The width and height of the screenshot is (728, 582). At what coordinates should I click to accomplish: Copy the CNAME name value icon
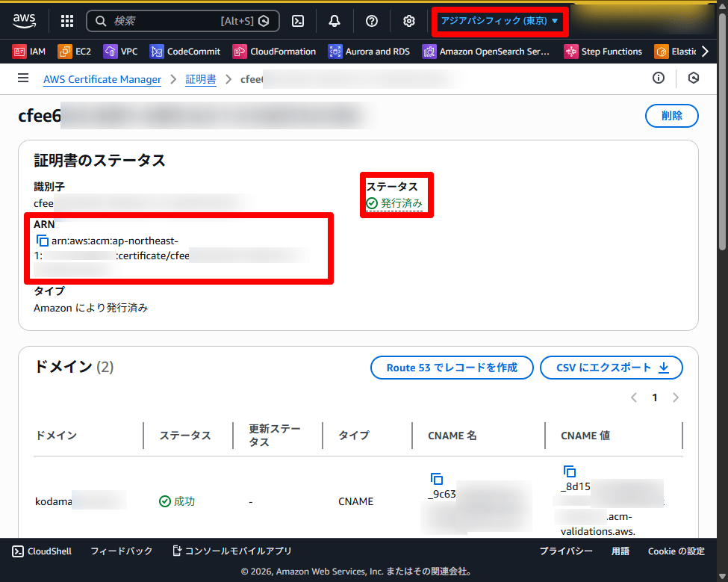(x=437, y=478)
